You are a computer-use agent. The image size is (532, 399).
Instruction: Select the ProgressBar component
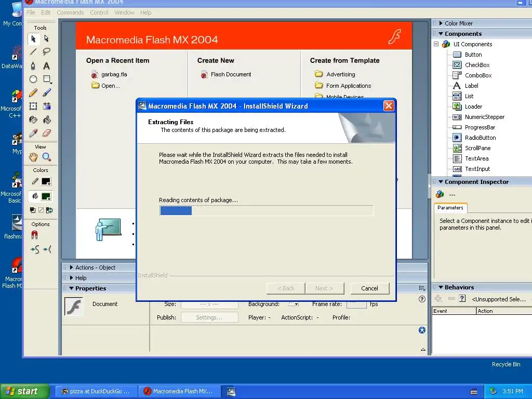click(474, 127)
